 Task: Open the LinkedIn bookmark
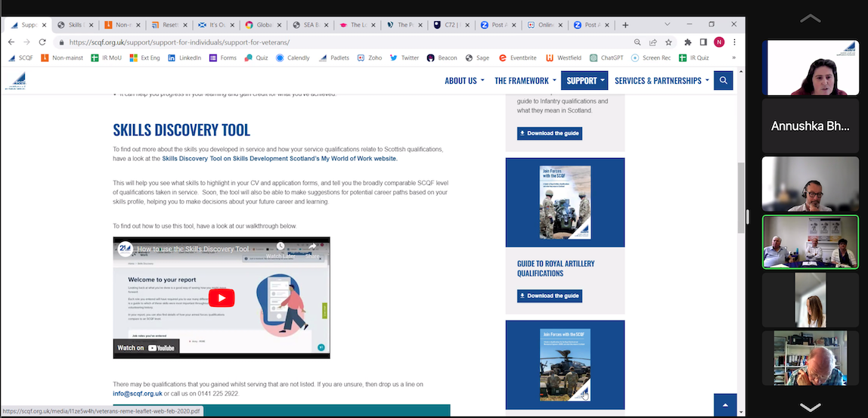[x=185, y=57]
